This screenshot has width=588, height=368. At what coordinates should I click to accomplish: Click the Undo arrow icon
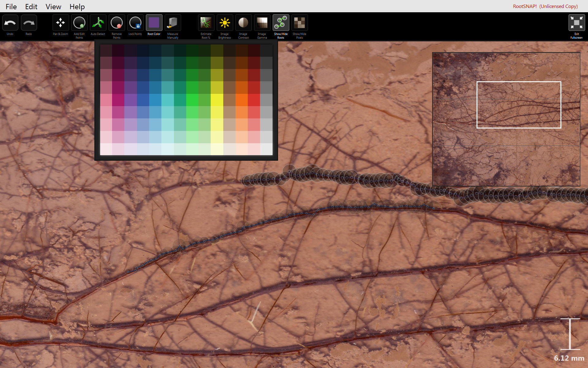pyautogui.click(x=10, y=23)
